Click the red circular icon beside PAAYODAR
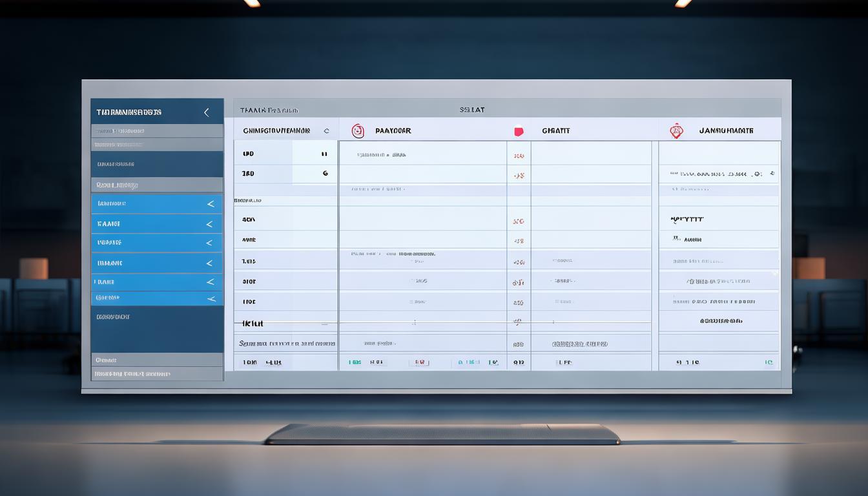 tap(357, 131)
